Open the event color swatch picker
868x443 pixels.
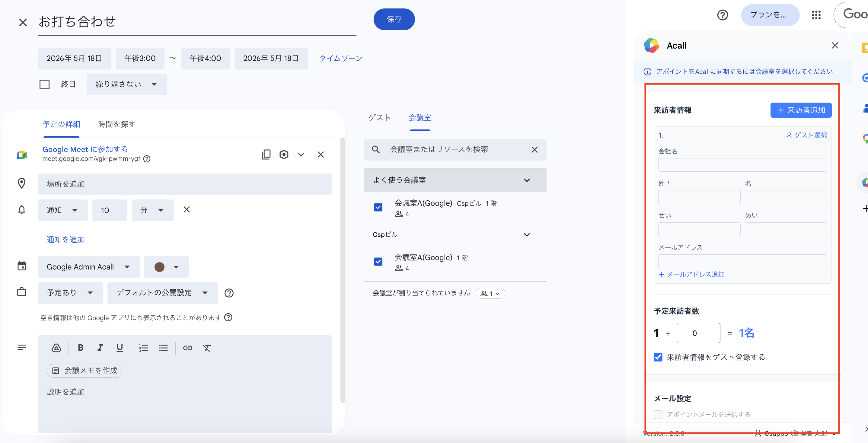[x=167, y=267]
